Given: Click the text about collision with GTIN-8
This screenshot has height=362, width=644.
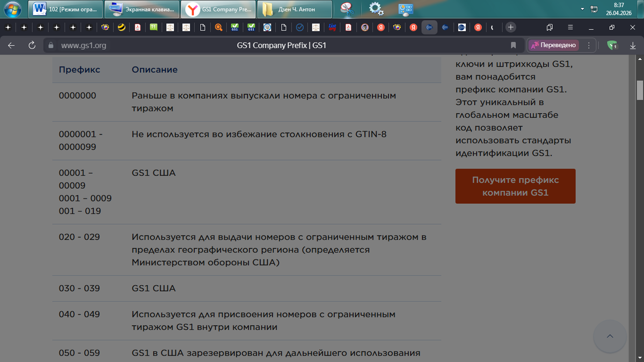Looking at the screenshot, I should [259, 134].
